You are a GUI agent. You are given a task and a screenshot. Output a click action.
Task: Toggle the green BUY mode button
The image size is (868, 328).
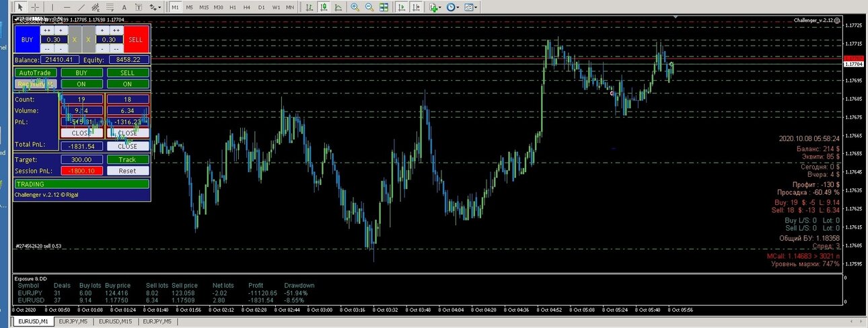[x=81, y=73]
